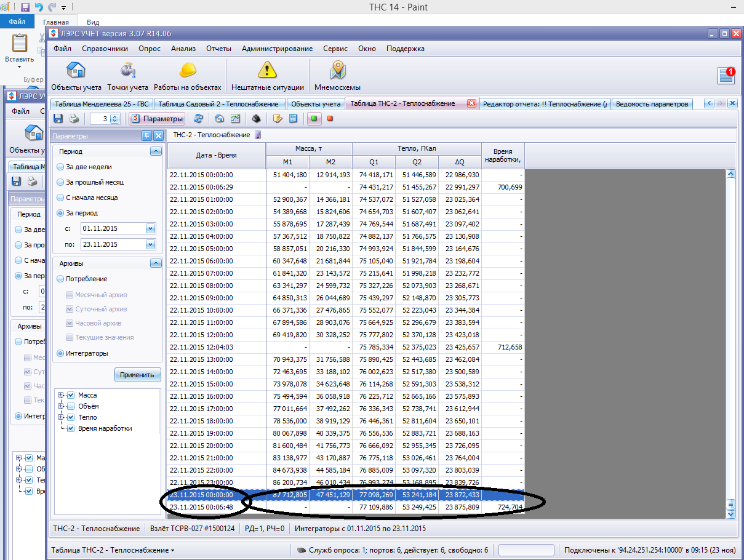
Task: Close the Таблица ТНС-2 tab
Action: (472, 103)
